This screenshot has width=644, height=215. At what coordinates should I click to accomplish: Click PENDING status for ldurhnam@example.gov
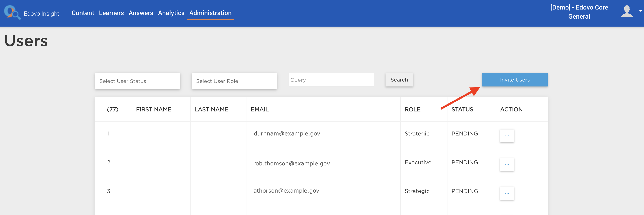[x=465, y=134]
